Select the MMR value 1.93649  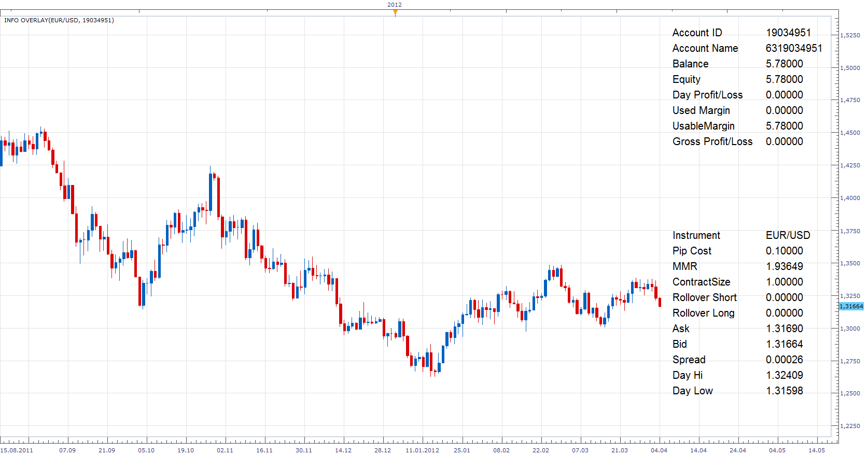(x=785, y=266)
